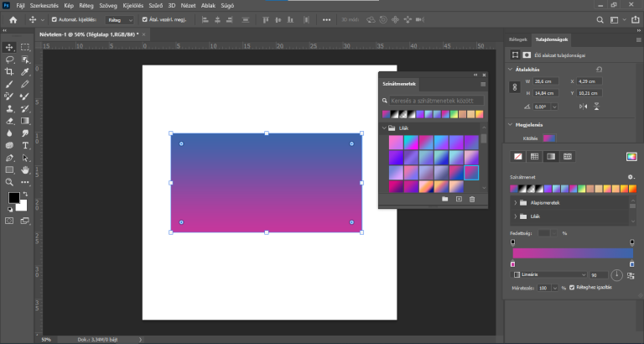
Task: Toggle Átal. vezérl. megj. checkbox
Action: (x=144, y=19)
